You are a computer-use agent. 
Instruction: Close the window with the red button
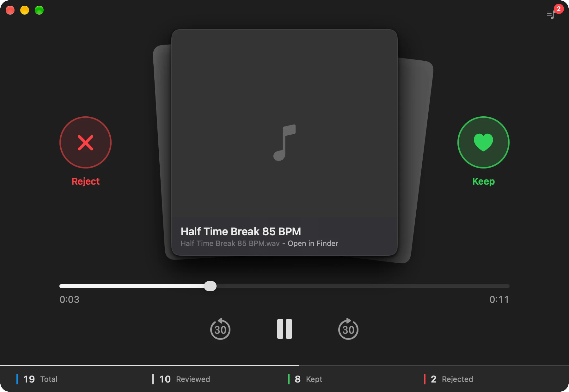click(10, 10)
